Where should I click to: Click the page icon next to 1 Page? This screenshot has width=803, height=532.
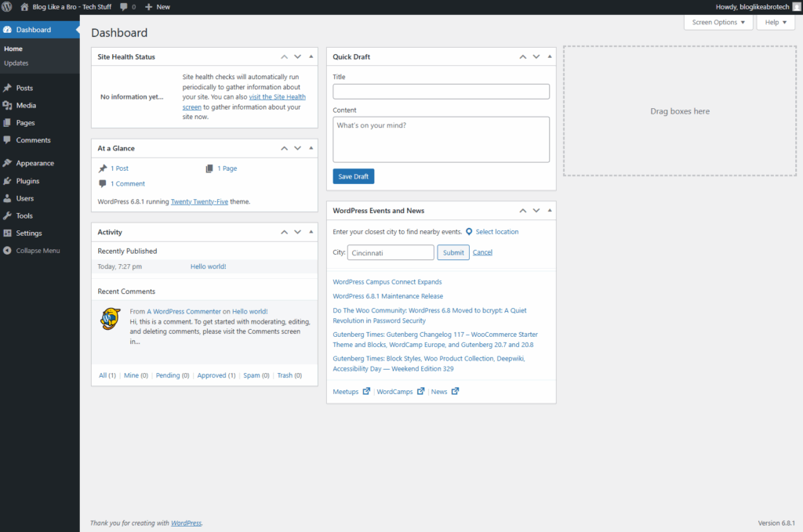point(209,168)
